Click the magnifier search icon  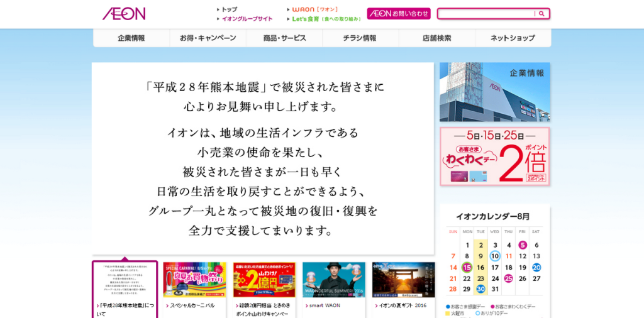pyautogui.click(x=541, y=14)
